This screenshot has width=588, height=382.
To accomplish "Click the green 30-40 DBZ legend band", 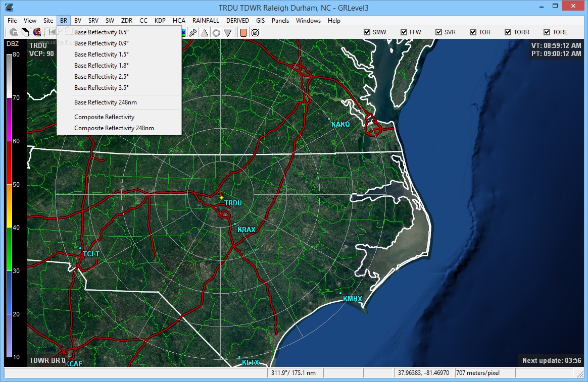I will (10, 249).
